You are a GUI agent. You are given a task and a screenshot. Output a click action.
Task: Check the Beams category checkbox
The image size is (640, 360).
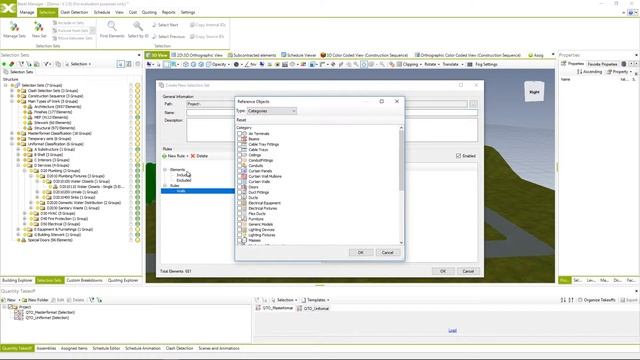click(x=240, y=139)
